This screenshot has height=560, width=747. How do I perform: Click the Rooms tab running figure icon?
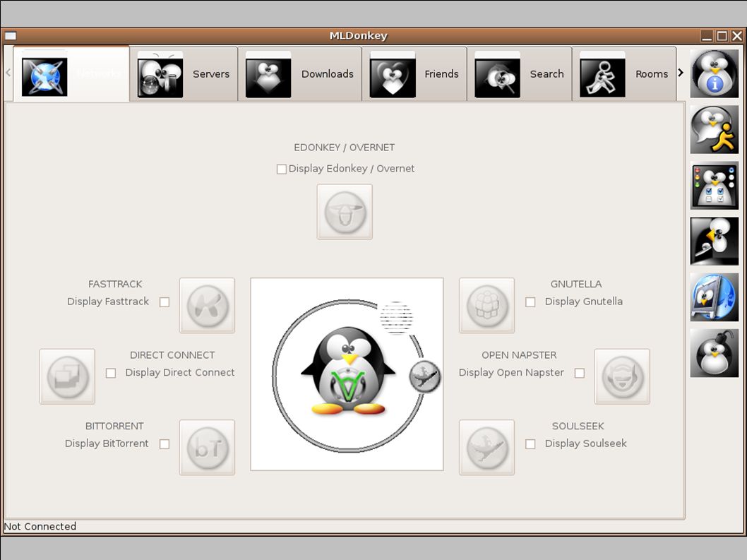602,75
